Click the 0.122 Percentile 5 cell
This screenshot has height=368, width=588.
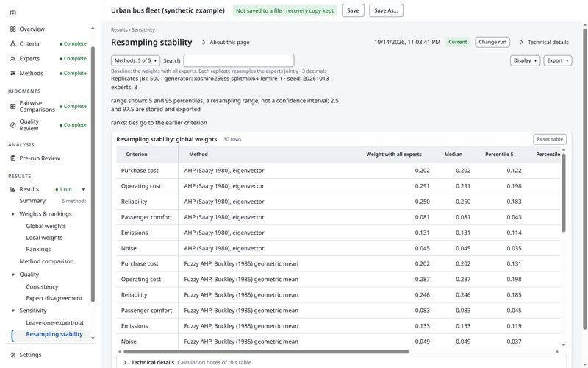coord(514,171)
